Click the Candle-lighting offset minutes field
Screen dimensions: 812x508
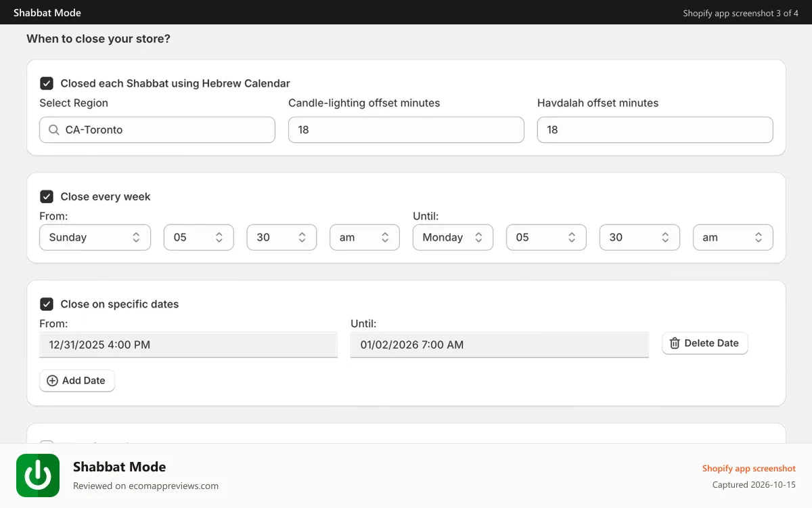pos(406,129)
